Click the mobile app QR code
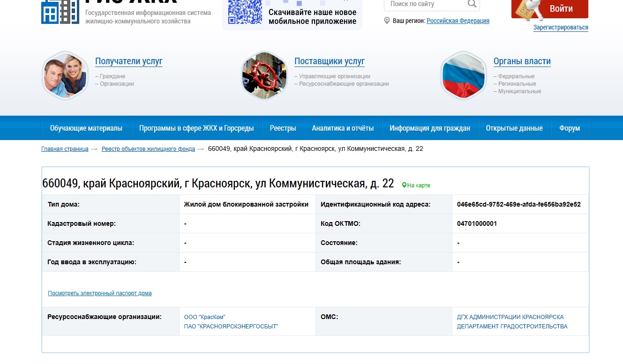This screenshot has width=623, height=364. [245, 12]
